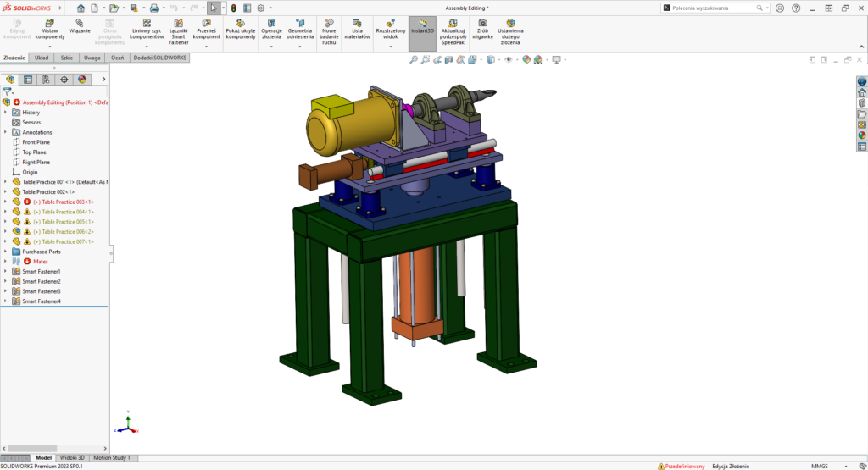Open FeatureManager design tree tab icon
868x470 pixels.
pos(10,80)
